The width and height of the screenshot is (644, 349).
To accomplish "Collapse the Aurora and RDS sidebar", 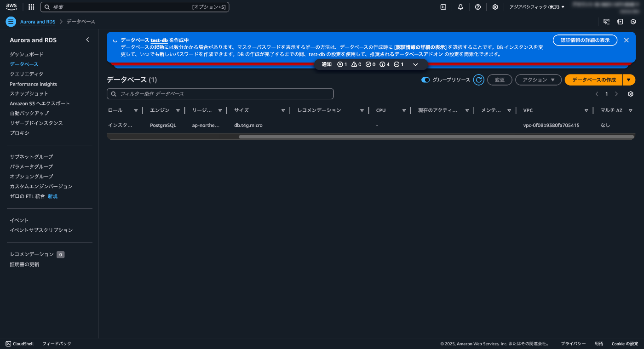I will [x=87, y=40].
